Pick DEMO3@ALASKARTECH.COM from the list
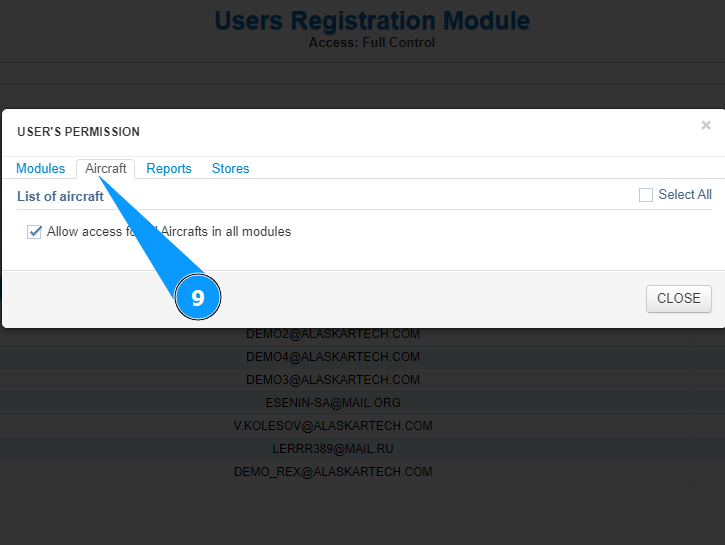The height and width of the screenshot is (545, 725). tap(333, 380)
